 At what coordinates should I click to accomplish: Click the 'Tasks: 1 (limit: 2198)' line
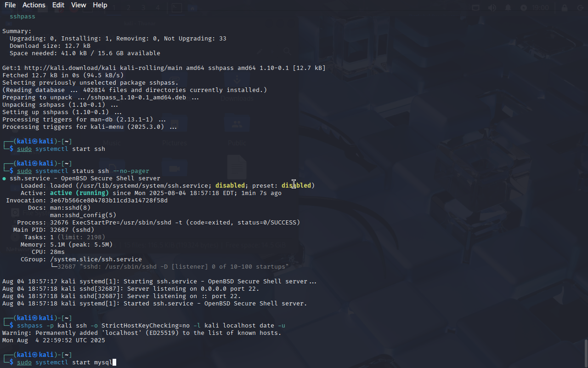[65, 237]
